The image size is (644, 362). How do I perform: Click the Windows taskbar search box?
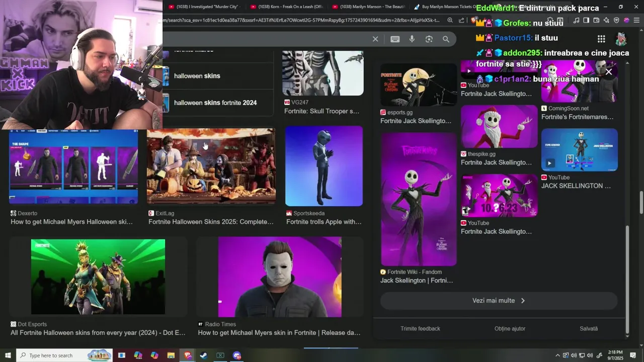64,355
